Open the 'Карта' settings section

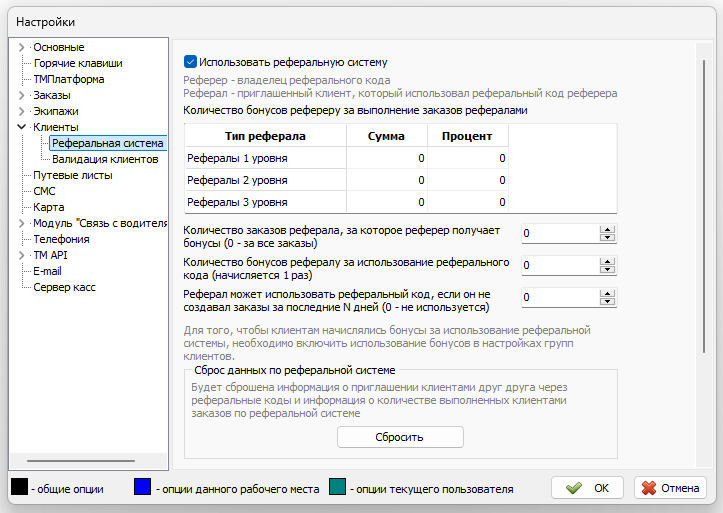[48, 207]
